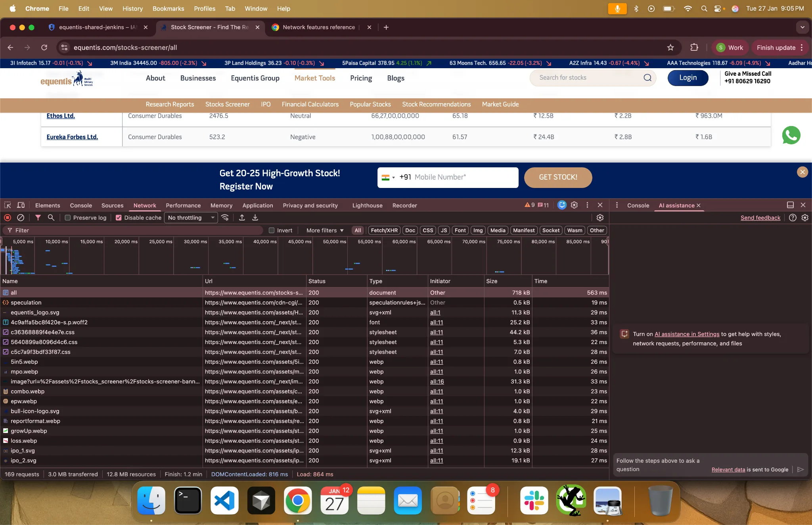The image size is (812, 525).
Task: Select the drawer Console tab
Action: 638,205
